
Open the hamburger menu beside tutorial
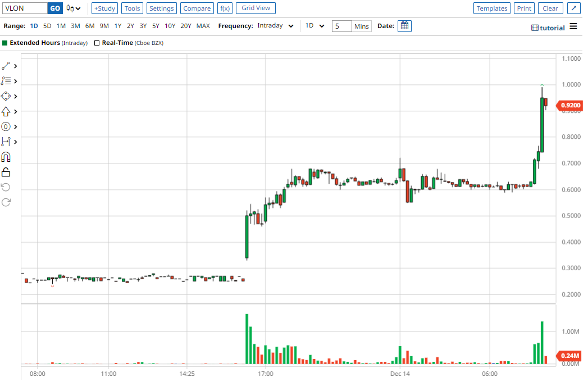tap(573, 26)
